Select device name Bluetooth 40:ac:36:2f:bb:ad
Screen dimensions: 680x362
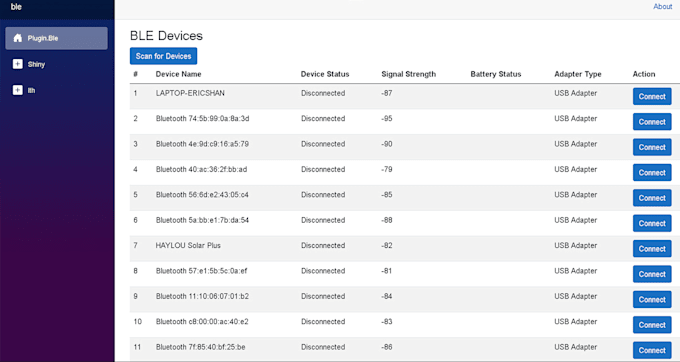(201, 169)
